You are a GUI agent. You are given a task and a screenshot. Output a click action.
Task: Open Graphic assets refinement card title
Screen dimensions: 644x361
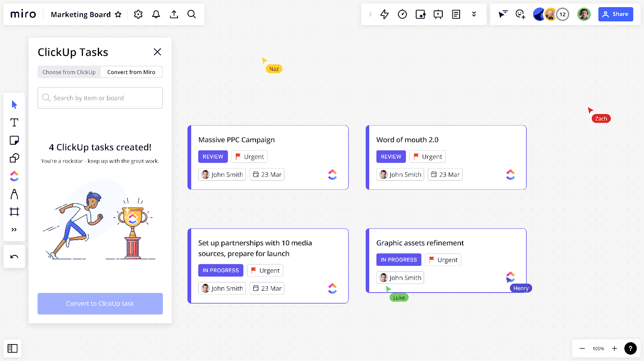420,243
